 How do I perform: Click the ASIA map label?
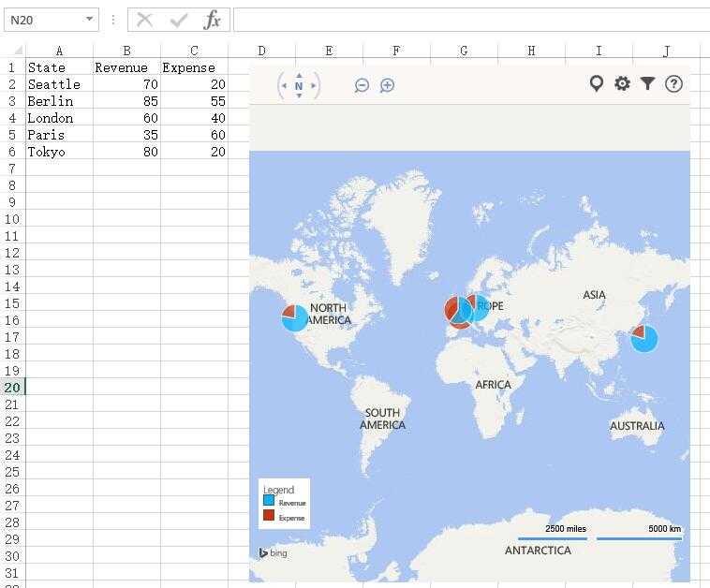coord(594,295)
